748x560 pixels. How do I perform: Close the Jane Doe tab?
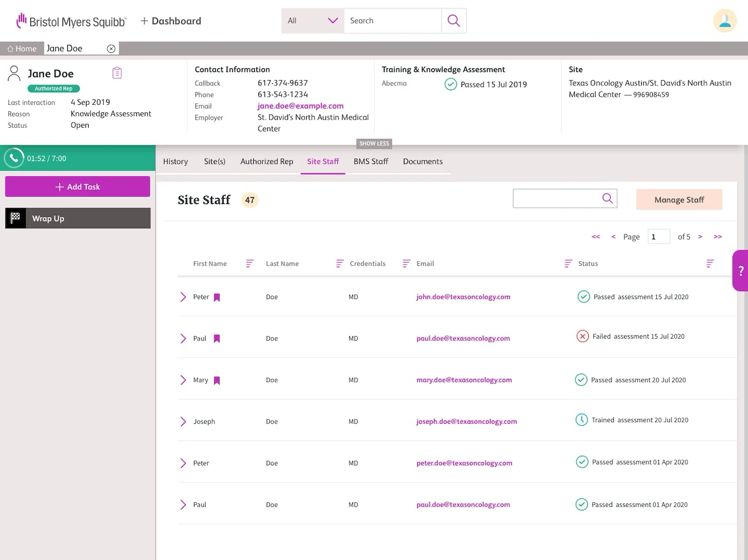point(111,49)
